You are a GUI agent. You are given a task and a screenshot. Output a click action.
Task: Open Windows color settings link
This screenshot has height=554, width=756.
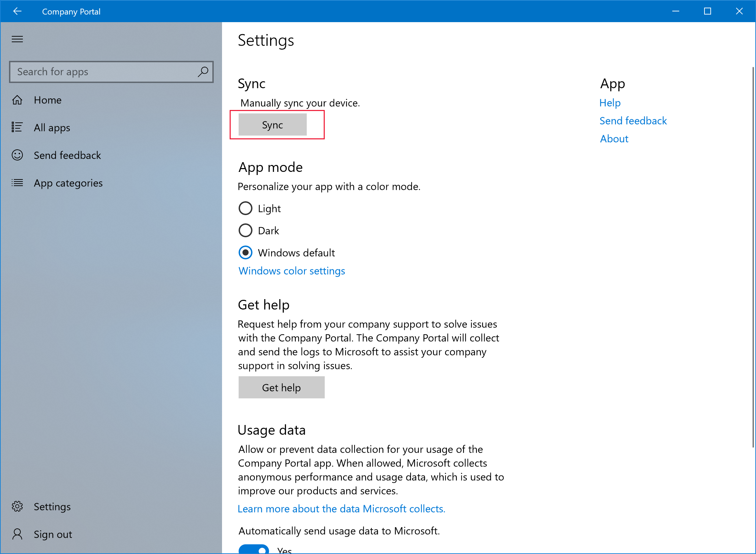click(291, 270)
